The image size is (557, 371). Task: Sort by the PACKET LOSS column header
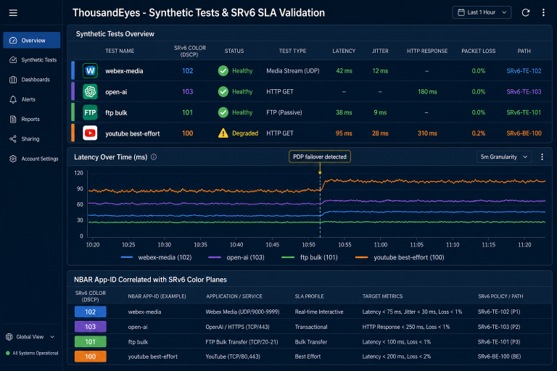point(478,51)
